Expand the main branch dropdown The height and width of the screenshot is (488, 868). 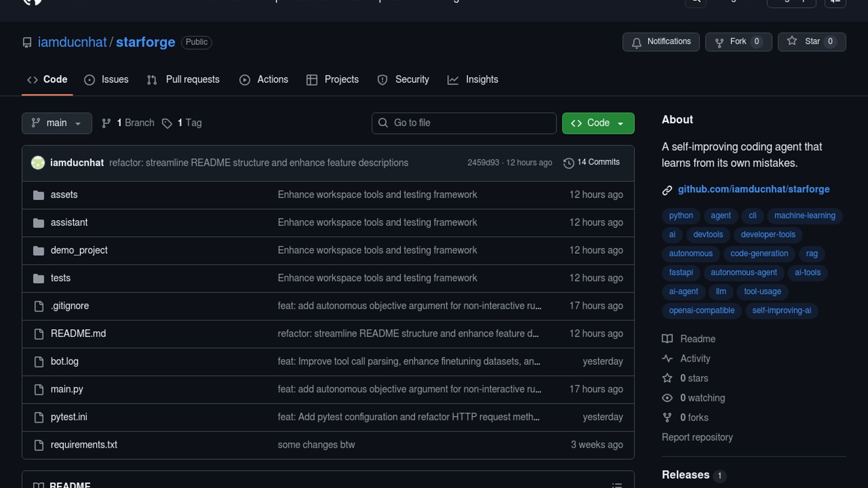click(x=57, y=123)
